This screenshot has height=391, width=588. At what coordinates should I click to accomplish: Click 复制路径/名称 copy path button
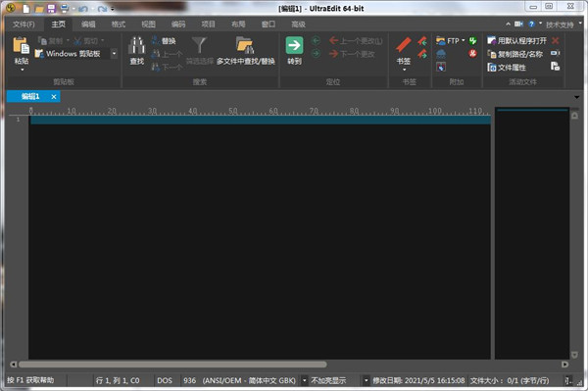tap(514, 54)
